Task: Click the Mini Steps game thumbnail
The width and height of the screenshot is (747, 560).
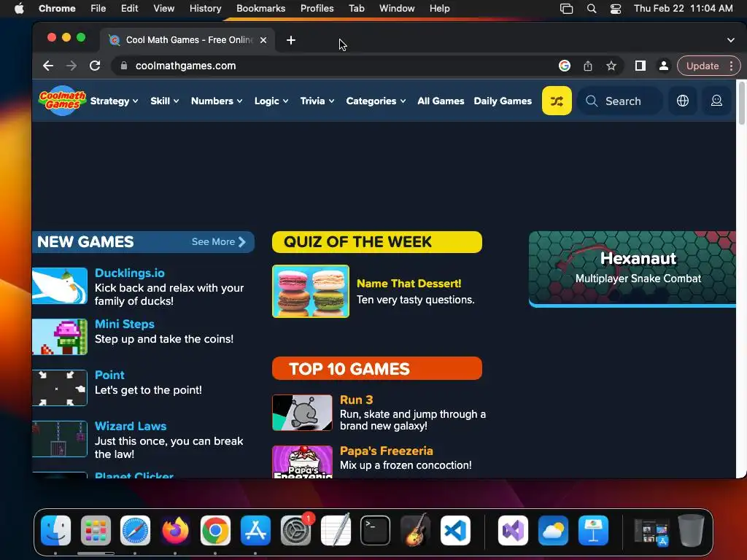Action: [x=60, y=337]
